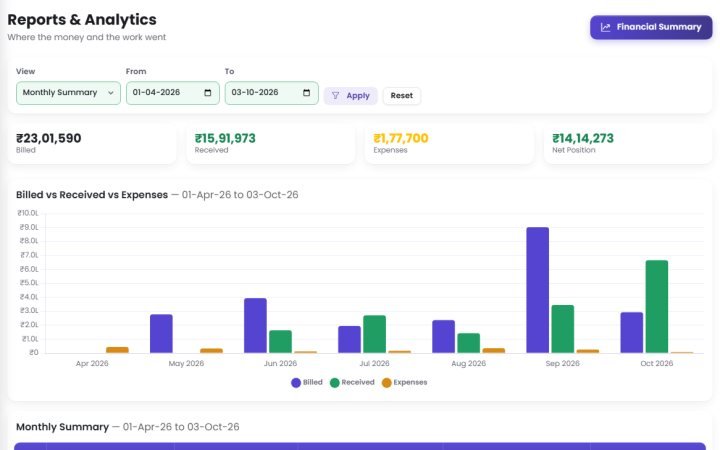Click the Sep 2026 Received bar

(562, 329)
